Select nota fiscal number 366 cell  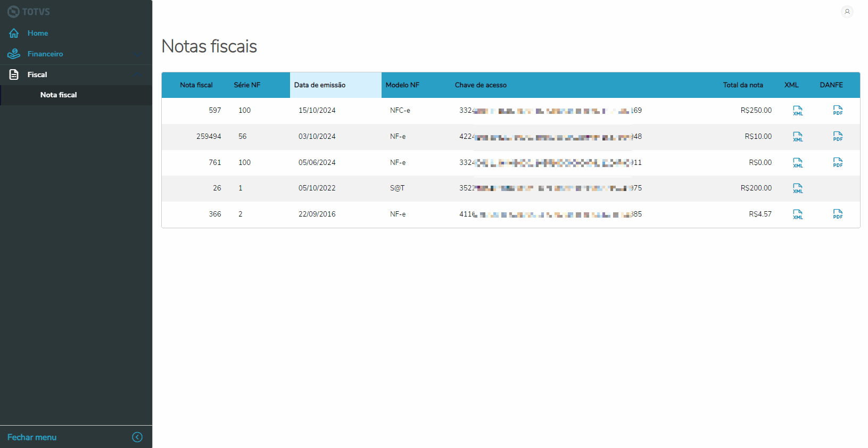pyautogui.click(x=215, y=214)
